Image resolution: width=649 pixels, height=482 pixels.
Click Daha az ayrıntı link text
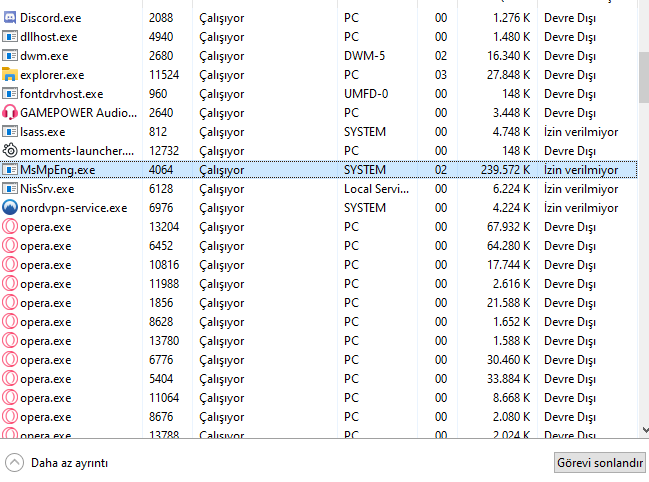click(70, 463)
